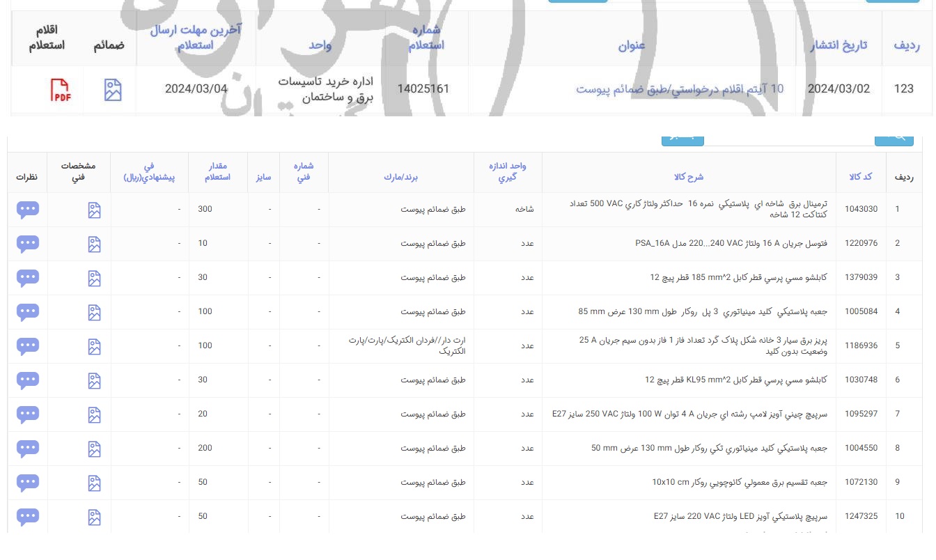Open comments bubble for item row 1247325
This screenshot has height=560, width=936.
click(28, 517)
